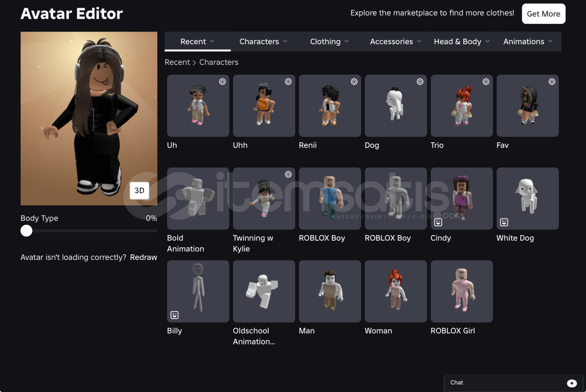
Task: Expand the Characters tab chevron
Action: click(285, 41)
